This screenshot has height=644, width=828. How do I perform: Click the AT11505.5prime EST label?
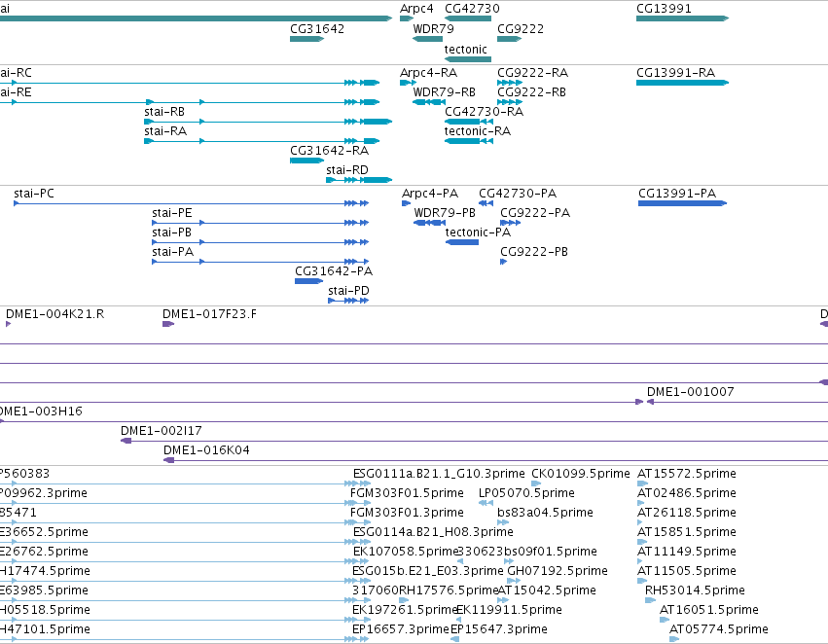coord(687,571)
